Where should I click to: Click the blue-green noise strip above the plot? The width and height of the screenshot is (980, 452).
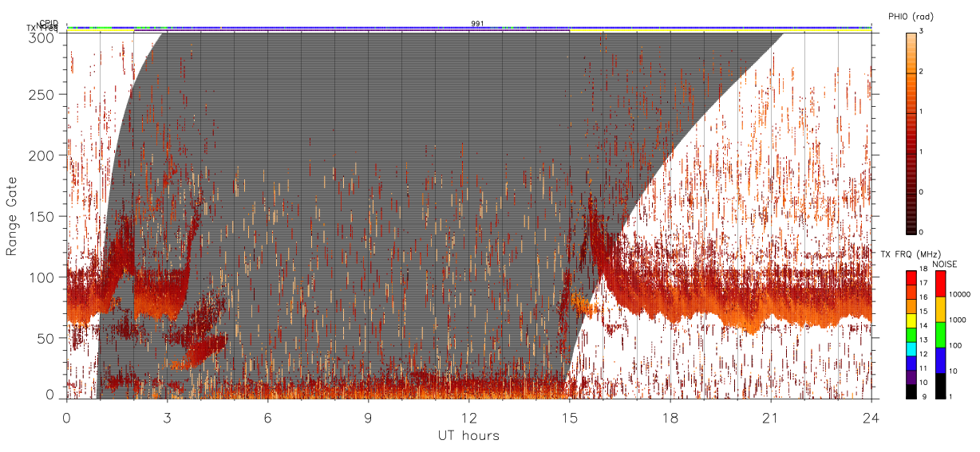click(x=469, y=28)
